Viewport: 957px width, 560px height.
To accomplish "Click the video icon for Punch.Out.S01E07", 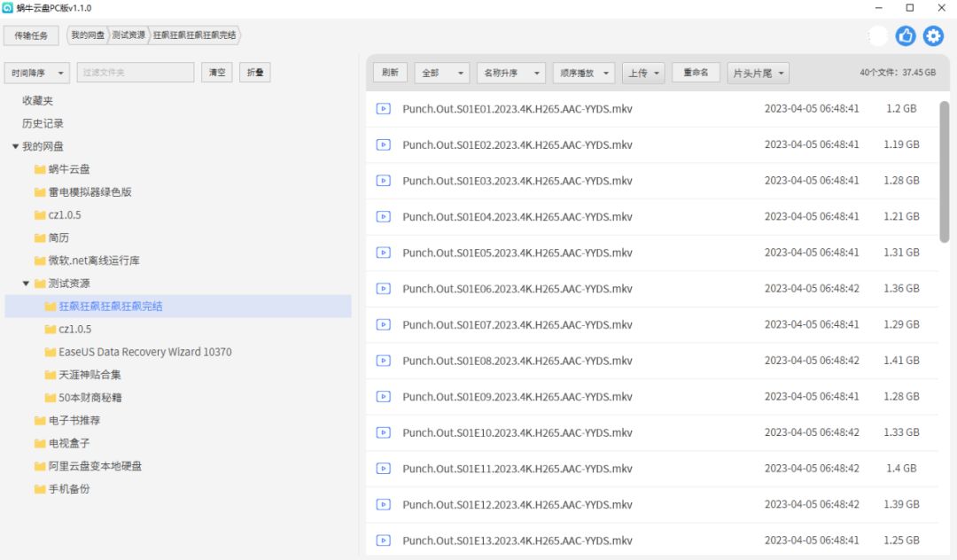I will coord(384,324).
